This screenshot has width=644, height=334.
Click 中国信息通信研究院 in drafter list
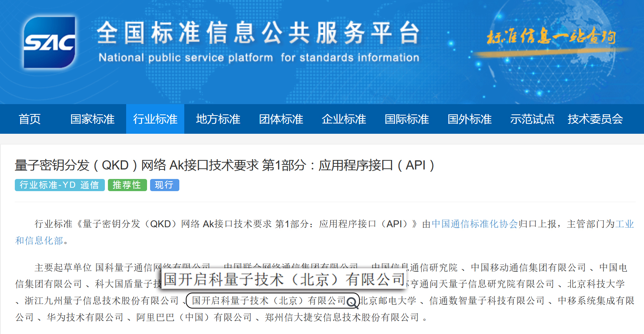click(414, 268)
